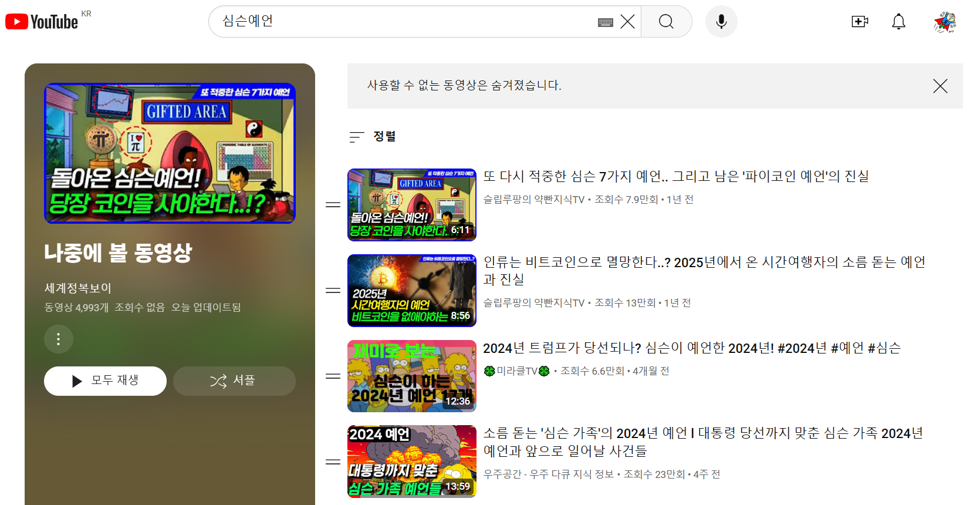Image resolution: width=980 pixels, height=505 pixels.
Task: Open thumbnail of 12:36 심슨 2024 video
Action: point(412,376)
